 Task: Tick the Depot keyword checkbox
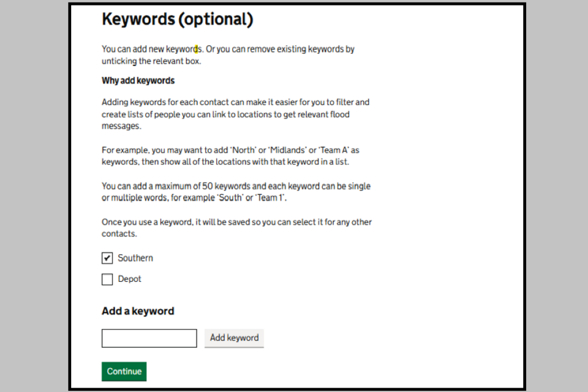(x=107, y=279)
